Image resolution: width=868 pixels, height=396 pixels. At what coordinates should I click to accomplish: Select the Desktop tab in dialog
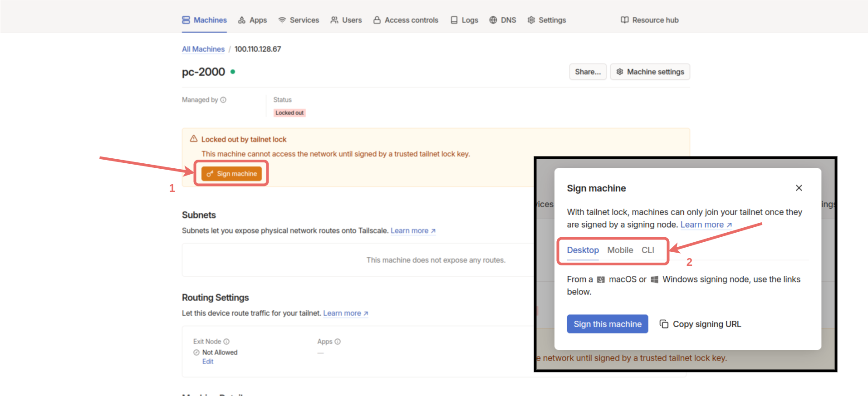(583, 250)
